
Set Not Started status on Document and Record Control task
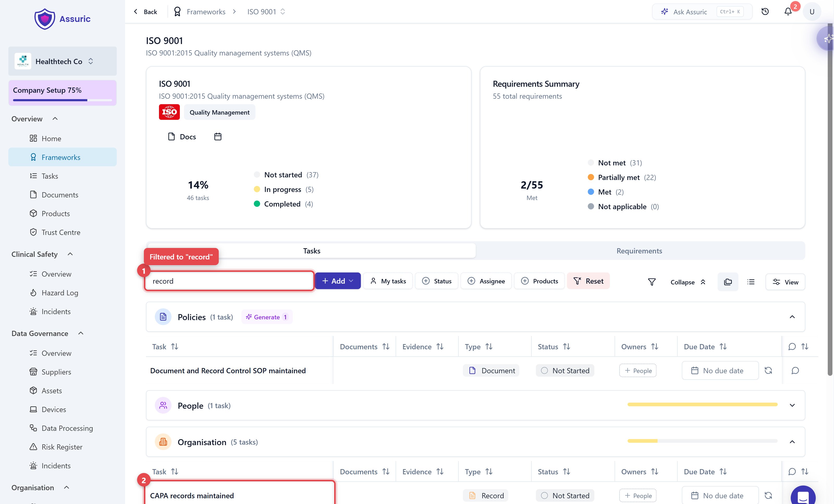tap(565, 370)
